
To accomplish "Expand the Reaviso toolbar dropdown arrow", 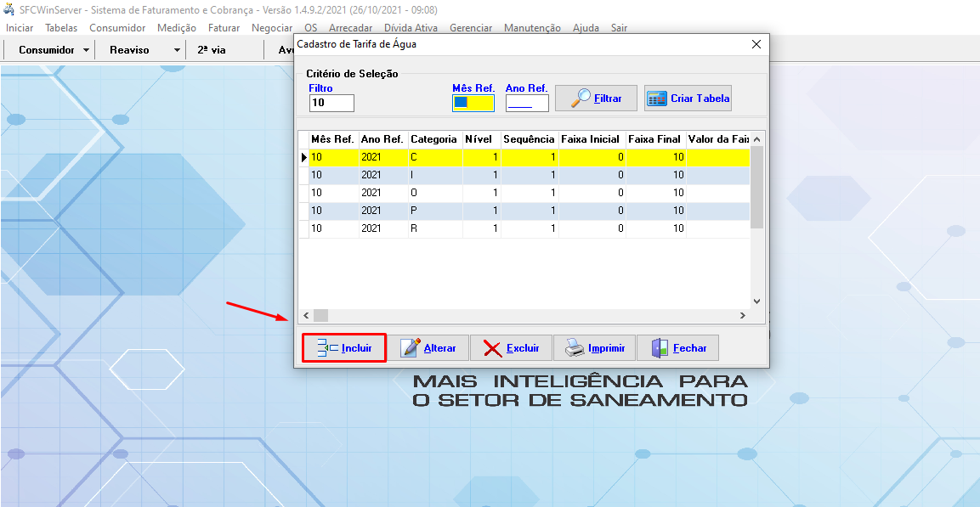I will 177,50.
